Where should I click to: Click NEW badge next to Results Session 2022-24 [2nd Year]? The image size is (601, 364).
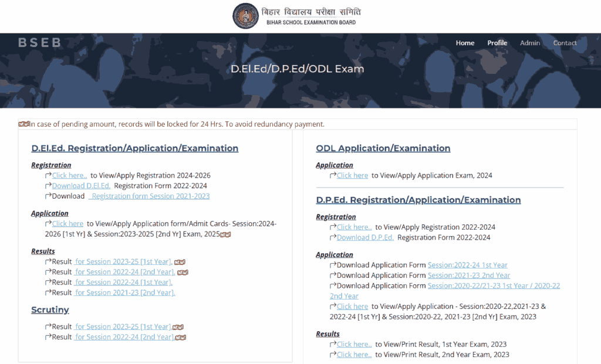[x=183, y=273]
